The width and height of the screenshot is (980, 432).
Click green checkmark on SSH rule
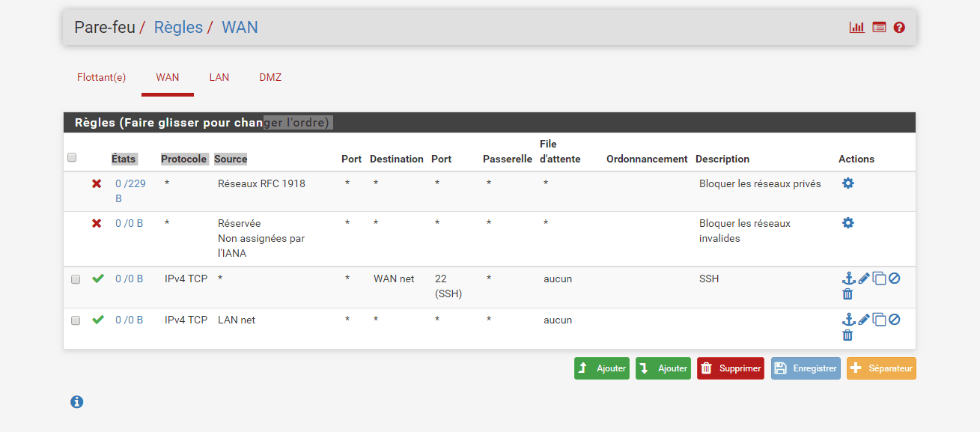(x=97, y=279)
